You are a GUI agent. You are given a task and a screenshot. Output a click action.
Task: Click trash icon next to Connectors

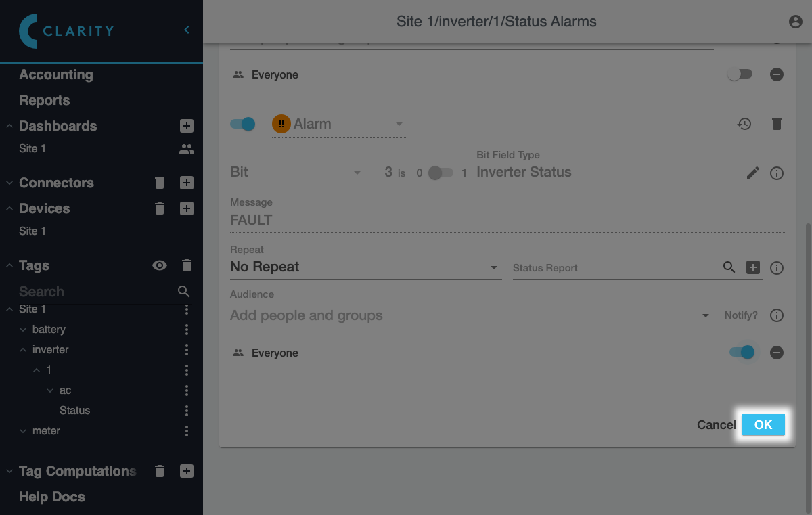[x=160, y=183]
